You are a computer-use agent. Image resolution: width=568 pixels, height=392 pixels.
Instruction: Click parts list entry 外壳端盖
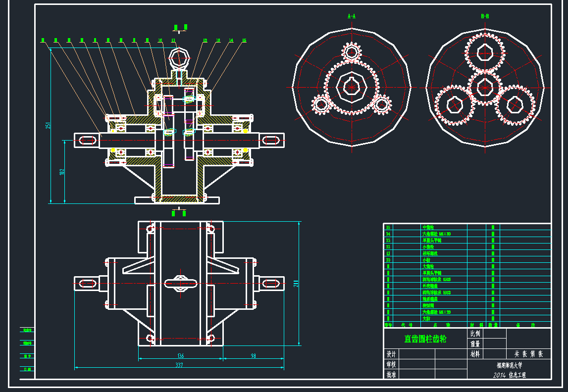point(430,286)
